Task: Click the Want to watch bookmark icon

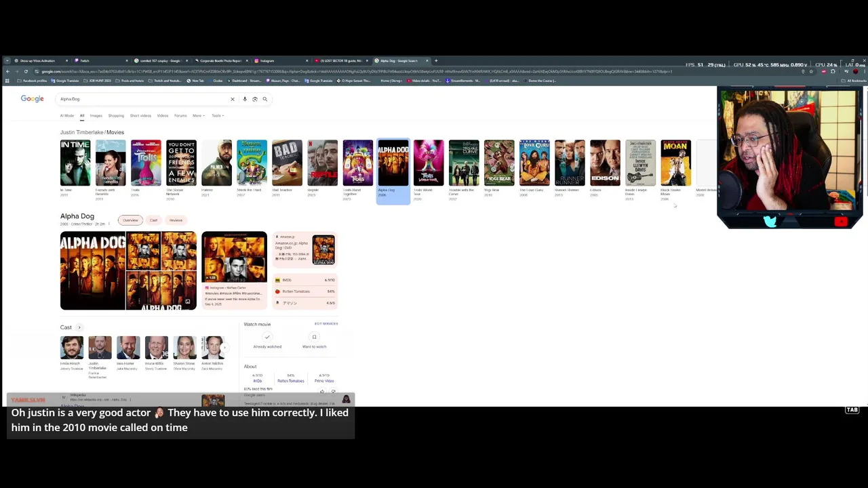Action: pyautogui.click(x=314, y=337)
